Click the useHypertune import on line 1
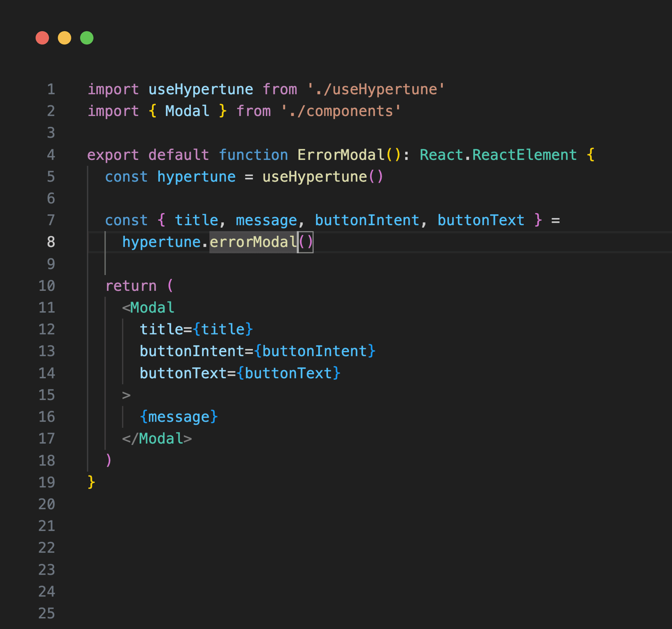672x629 pixels. tap(200, 89)
